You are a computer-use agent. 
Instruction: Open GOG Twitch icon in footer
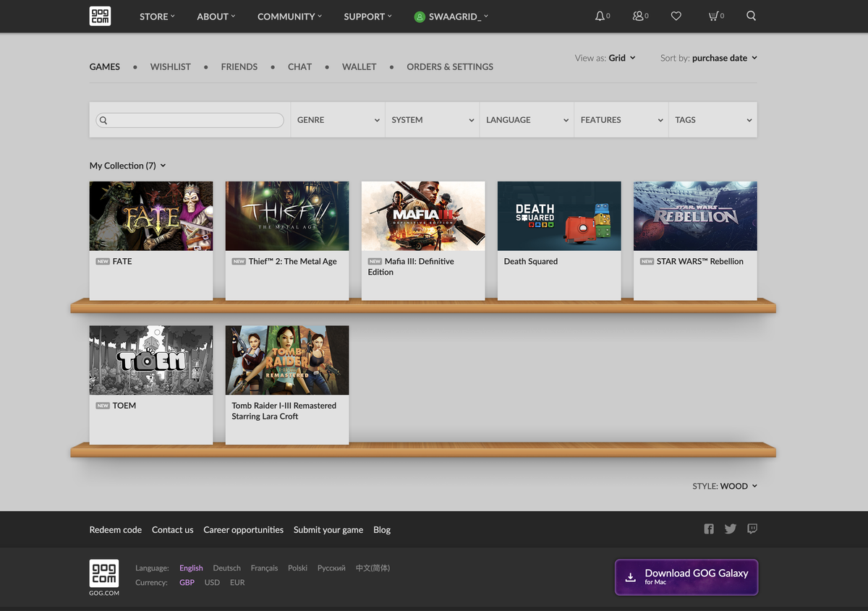[752, 529]
